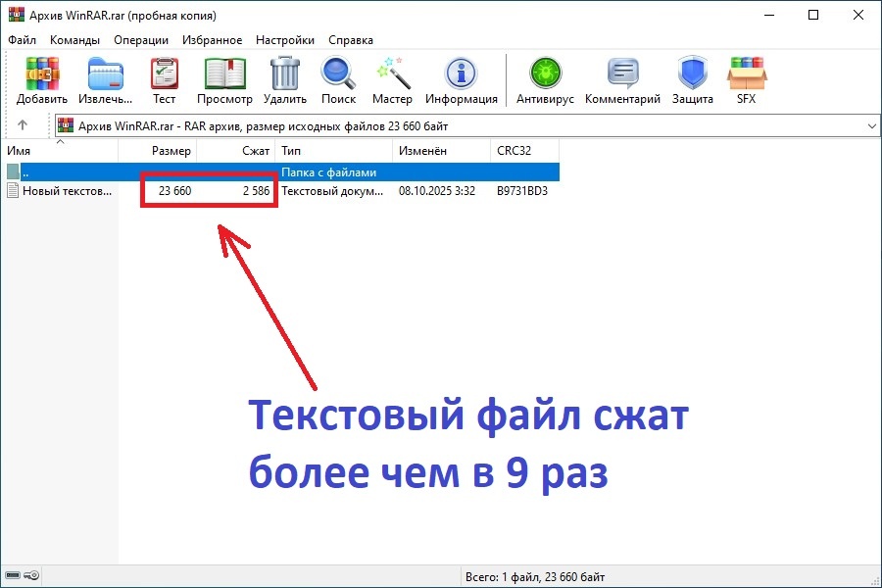Start the Антивирус scan icon

(x=545, y=73)
